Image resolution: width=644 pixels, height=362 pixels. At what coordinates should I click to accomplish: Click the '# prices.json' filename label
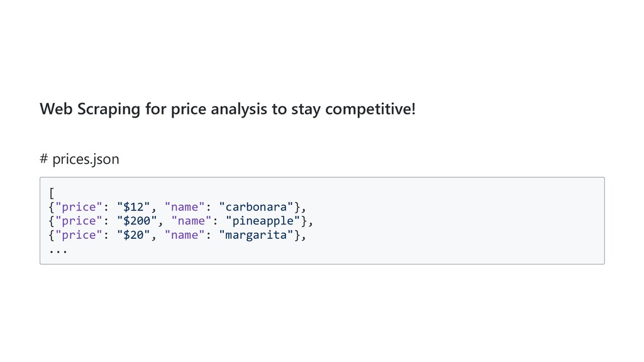click(x=79, y=159)
